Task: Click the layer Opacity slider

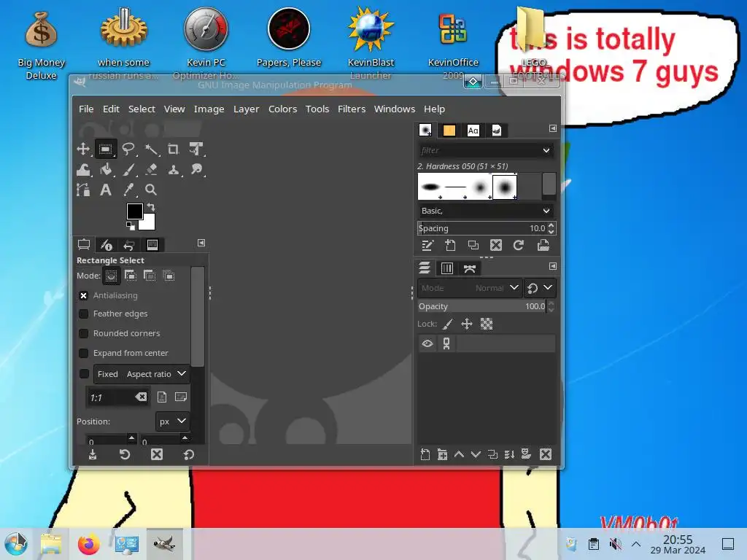Action: click(x=482, y=307)
